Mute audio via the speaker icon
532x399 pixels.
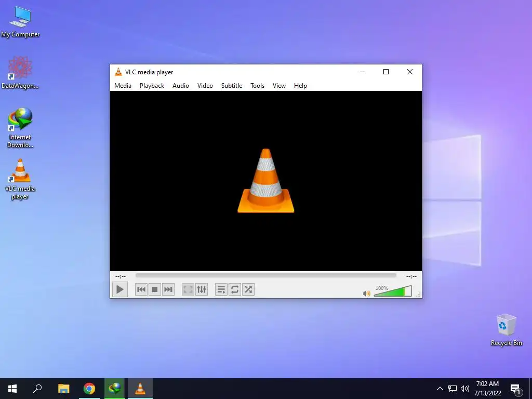click(366, 294)
